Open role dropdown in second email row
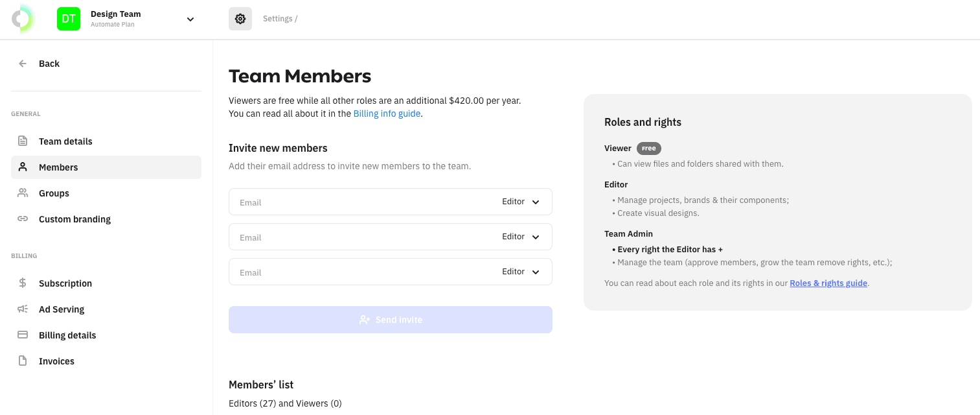980x415 pixels. [x=521, y=237]
